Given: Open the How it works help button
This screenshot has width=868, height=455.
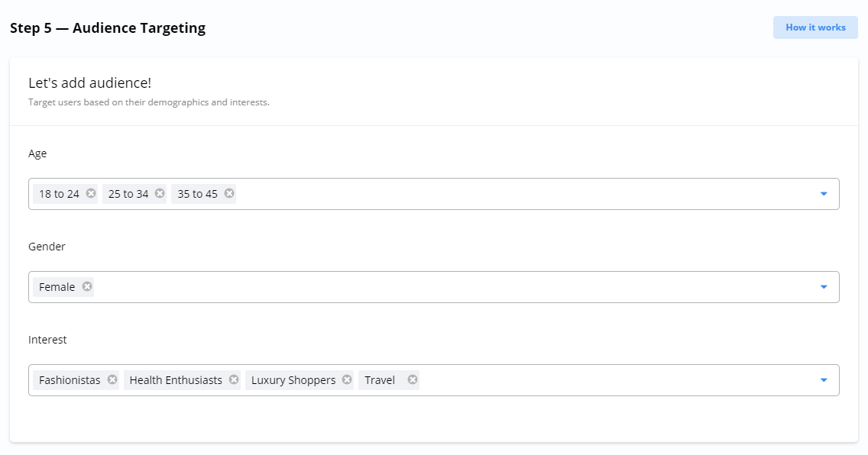Looking at the screenshot, I should point(815,27).
